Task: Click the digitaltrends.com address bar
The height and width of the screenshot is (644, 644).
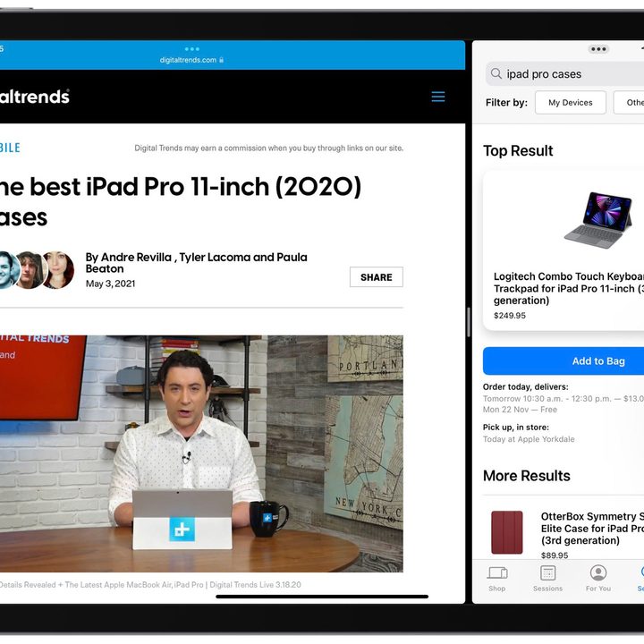Action: pyautogui.click(x=191, y=60)
